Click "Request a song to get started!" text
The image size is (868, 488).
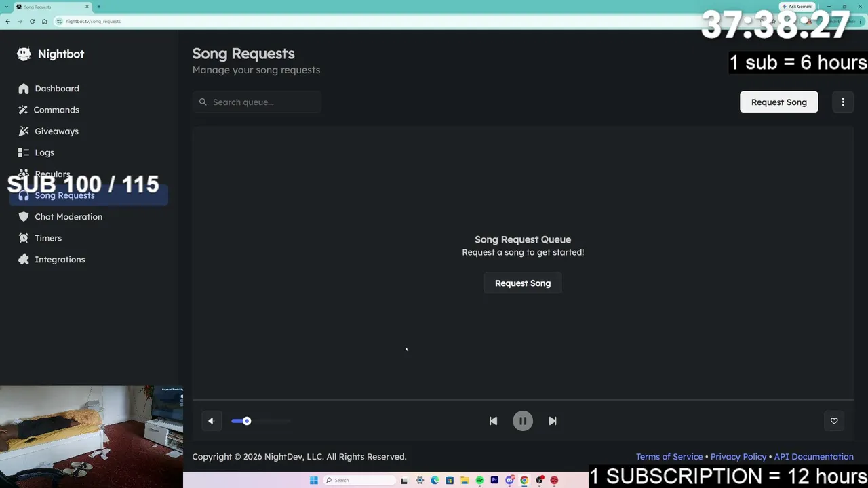coord(523,252)
